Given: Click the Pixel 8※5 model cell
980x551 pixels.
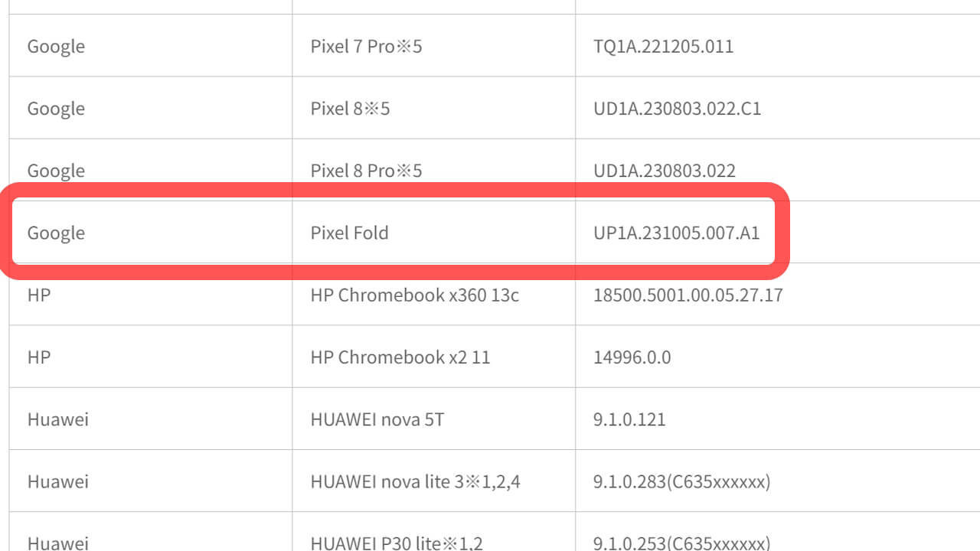Looking at the screenshot, I should coord(350,109).
